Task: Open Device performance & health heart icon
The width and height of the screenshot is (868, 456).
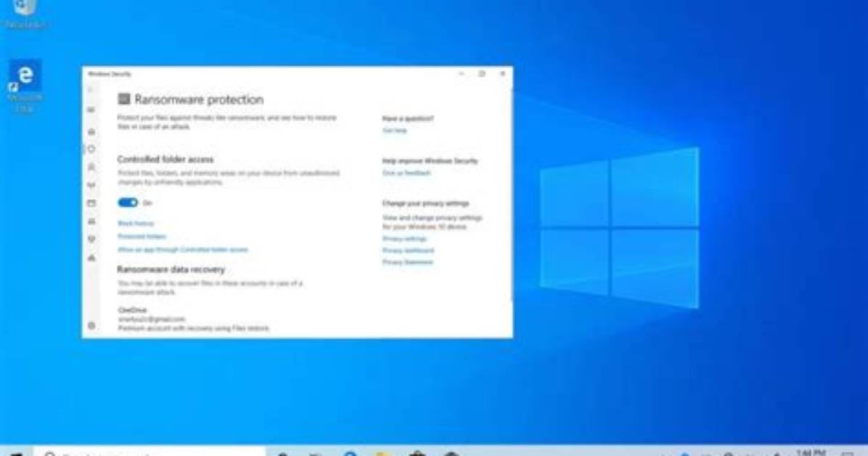Action: (91, 239)
